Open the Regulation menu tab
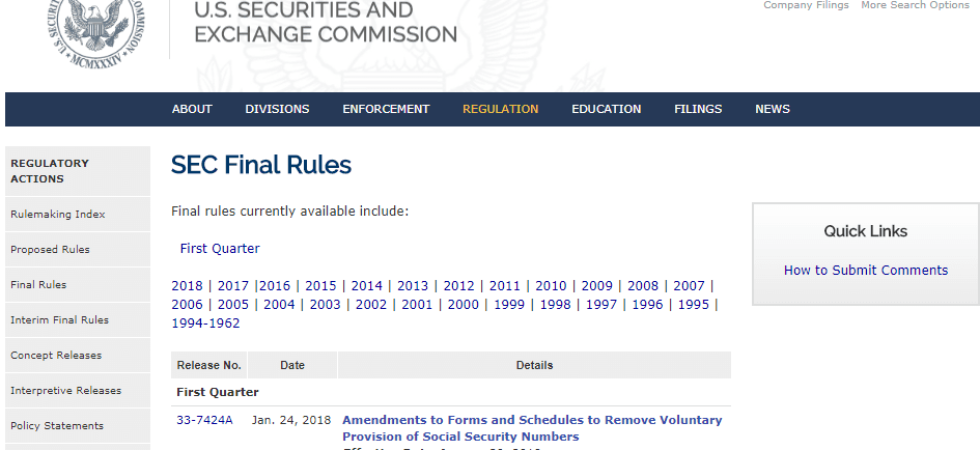The image size is (980, 450). point(500,109)
